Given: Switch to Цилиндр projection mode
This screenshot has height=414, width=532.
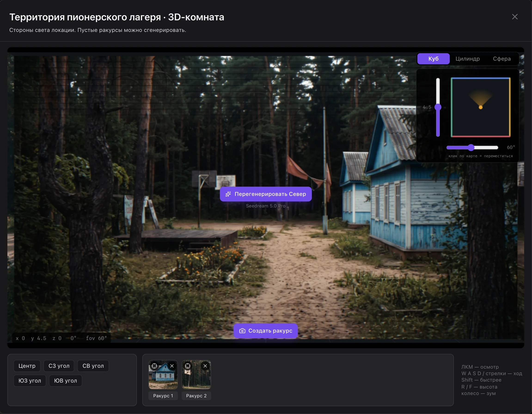Looking at the screenshot, I should [468, 59].
